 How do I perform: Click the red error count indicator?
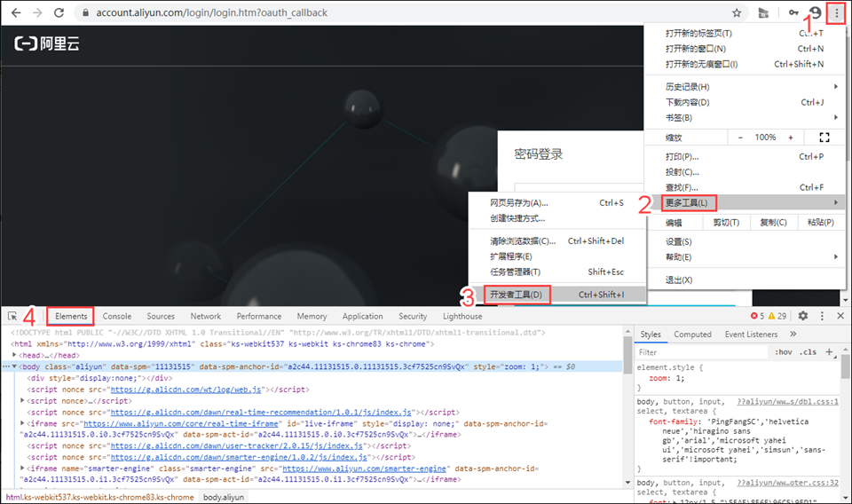[757, 316]
